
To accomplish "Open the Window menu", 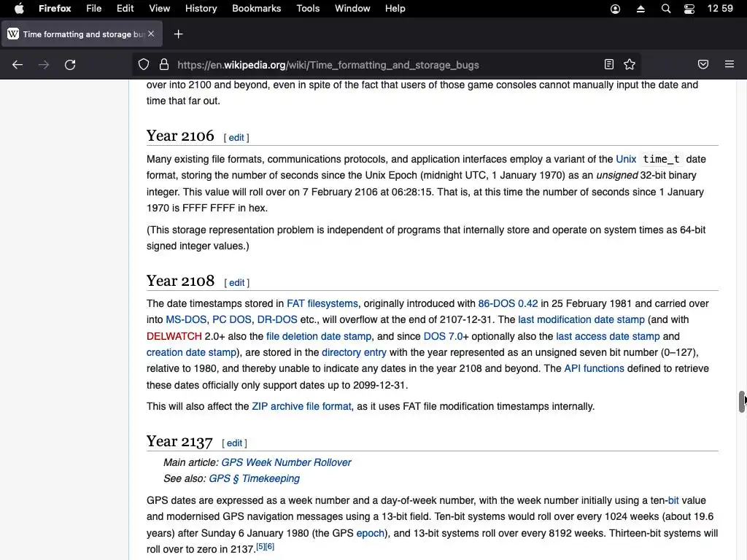I will coord(352,9).
